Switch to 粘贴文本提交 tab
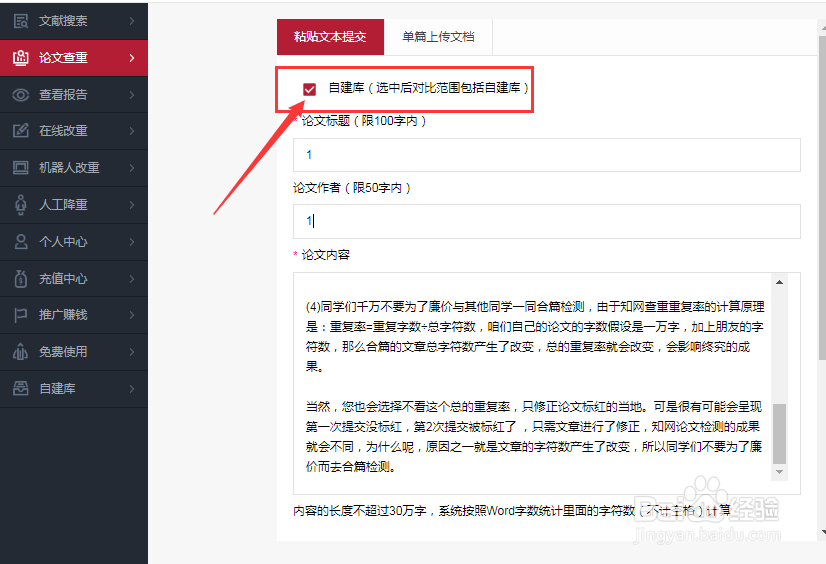Image resolution: width=826 pixels, height=564 pixels. coord(330,37)
